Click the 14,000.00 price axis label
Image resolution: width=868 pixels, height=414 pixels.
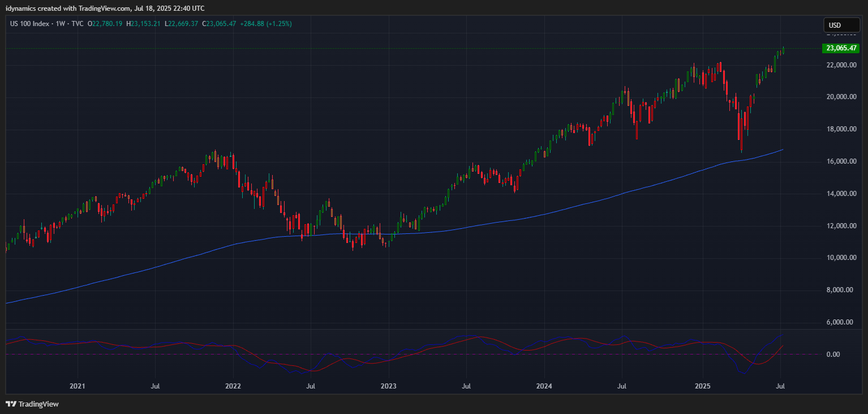point(841,194)
